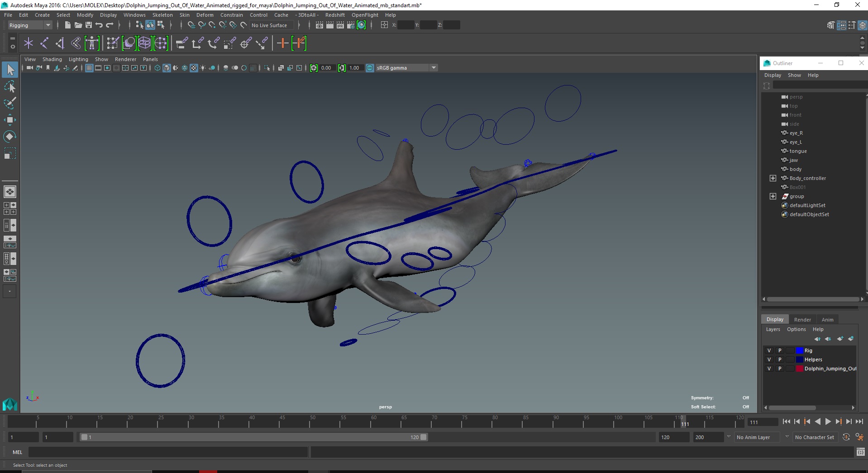Activate the Scale tool in toolbox
868x473 pixels.
coord(10,153)
